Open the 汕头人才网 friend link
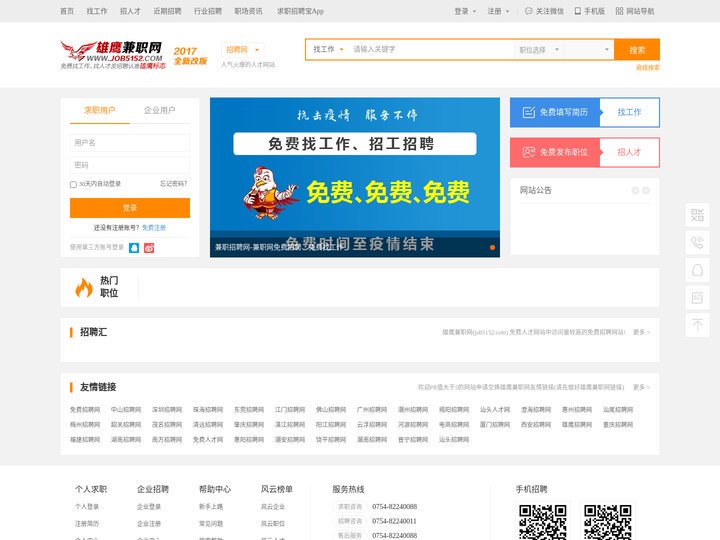The width and height of the screenshot is (720, 540). (x=495, y=410)
